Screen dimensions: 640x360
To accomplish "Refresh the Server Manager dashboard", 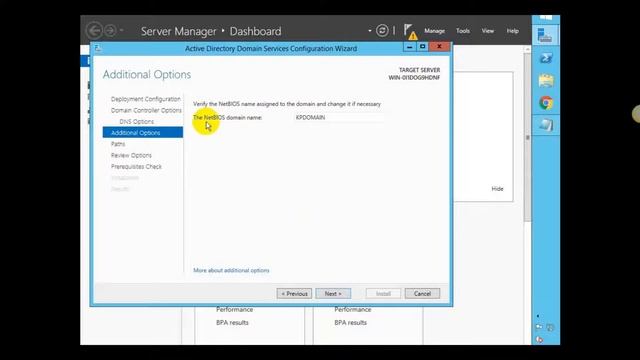I will (x=382, y=31).
